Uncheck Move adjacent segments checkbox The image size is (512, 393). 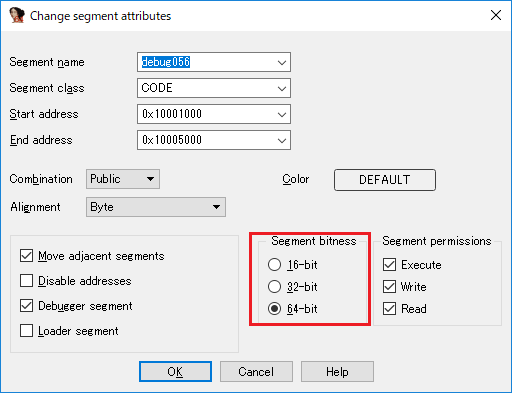[26, 256]
